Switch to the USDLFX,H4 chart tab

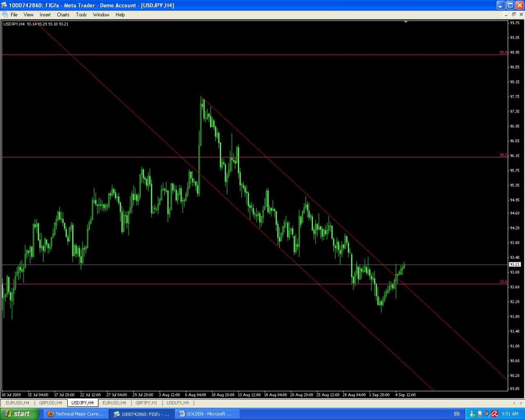point(177,403)
